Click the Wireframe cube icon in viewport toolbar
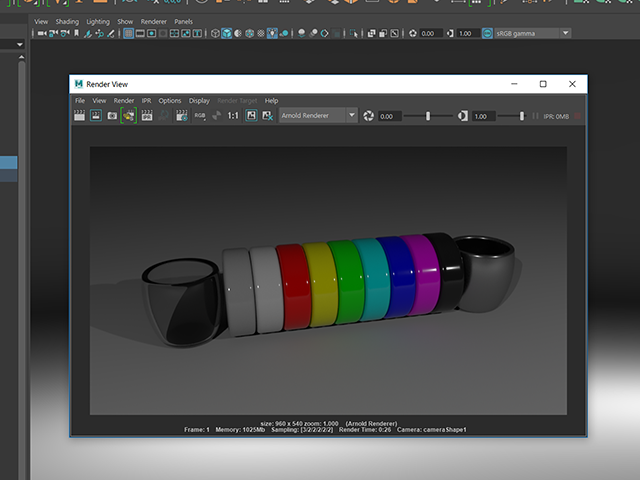The height and width of the screenshot is (480, 640). click(215, 33)
